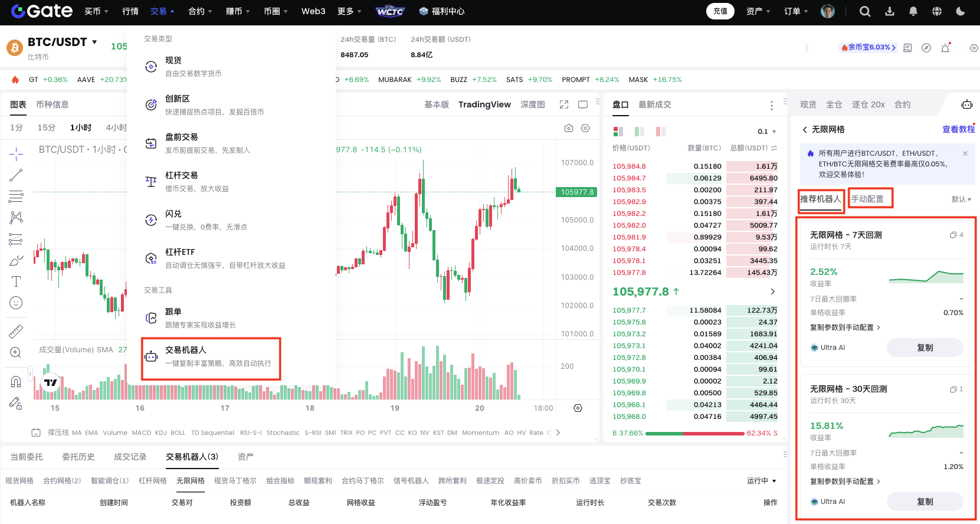Open the notifications bell icon
The height and width of the screenshot is (524, 980).
913,11
